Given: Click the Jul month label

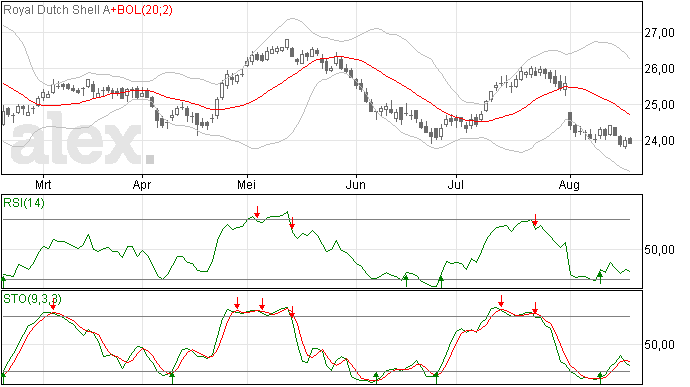Looking at the screenshot, I should (455, 184).
